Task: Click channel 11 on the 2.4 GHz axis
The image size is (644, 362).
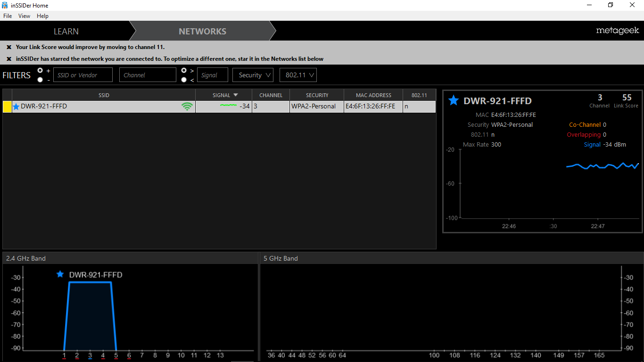Action: [194, 355]
